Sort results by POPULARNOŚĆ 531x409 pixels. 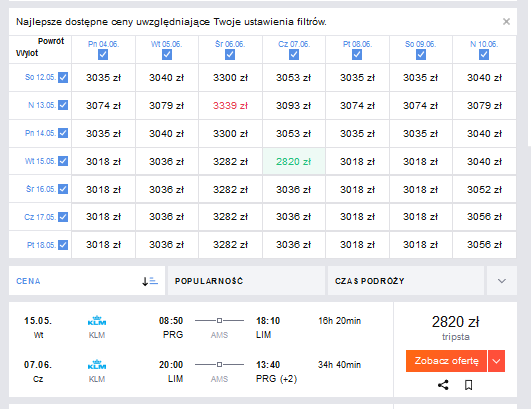(246, 281)
